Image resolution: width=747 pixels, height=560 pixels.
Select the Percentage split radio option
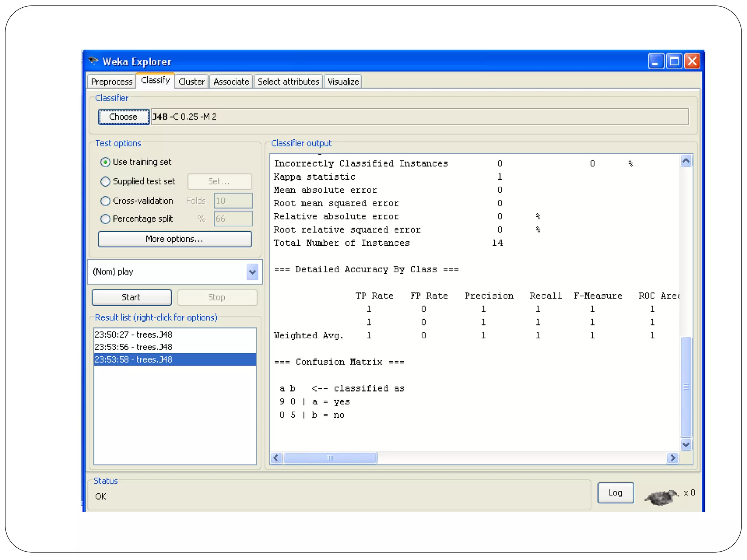pos(105,219)
